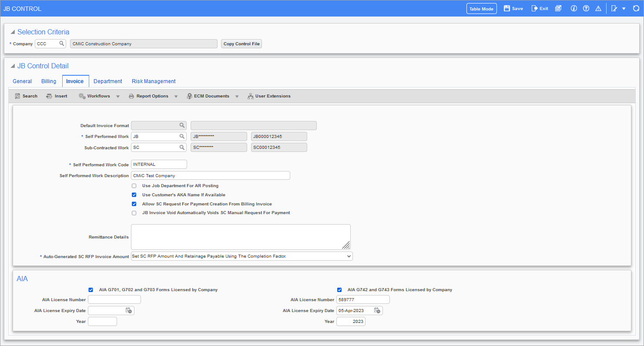Image resolution: width=644 pixels, height=346 pixels.
Task: Expand the Report Options dropdown arrow
Action: pyautogui.click(x=176, y=96)
